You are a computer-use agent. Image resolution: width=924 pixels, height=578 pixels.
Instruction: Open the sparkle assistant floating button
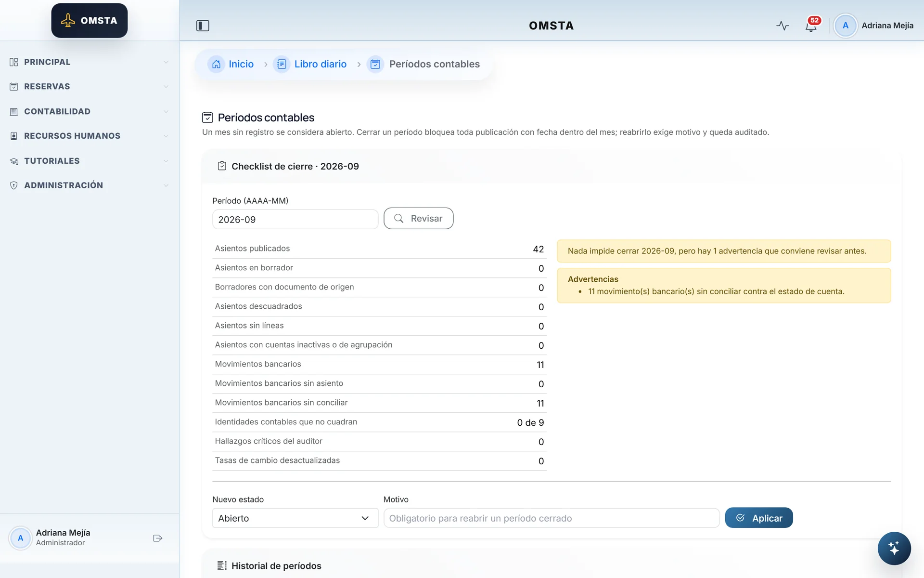tap(894, 548)
